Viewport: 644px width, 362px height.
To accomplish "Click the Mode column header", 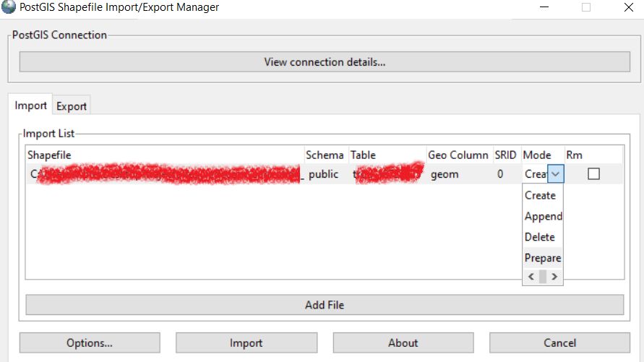I will (x=537, y=155).
